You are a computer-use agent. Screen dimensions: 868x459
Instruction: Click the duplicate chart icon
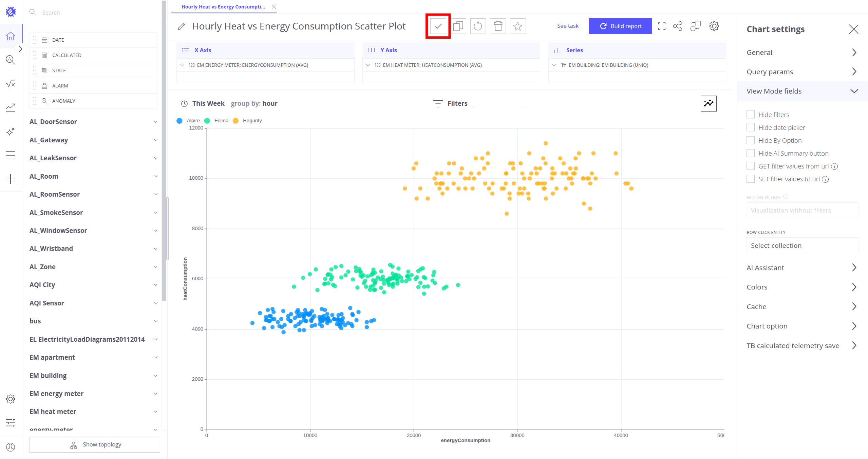point(458,26)
